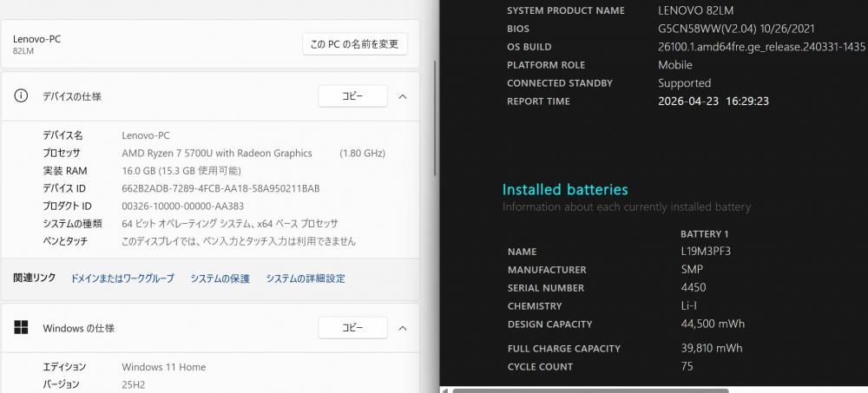The image size is (868, 393).
Task: Collapse the device specifications section
Action: pyautogui.click(x=403, y=96)
